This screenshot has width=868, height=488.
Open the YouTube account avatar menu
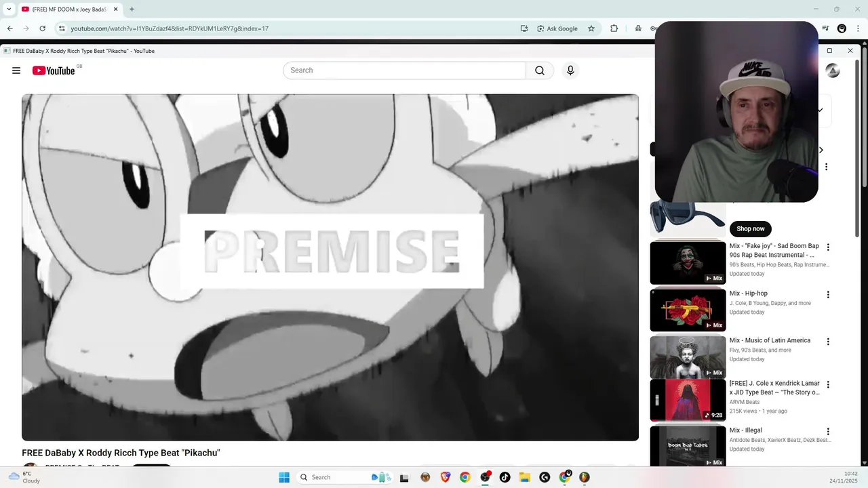833,70
